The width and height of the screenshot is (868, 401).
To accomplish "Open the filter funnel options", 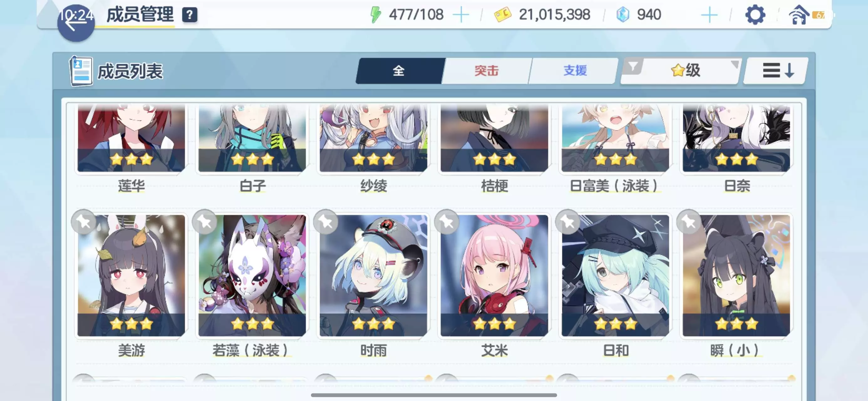I will coord(633,66).
